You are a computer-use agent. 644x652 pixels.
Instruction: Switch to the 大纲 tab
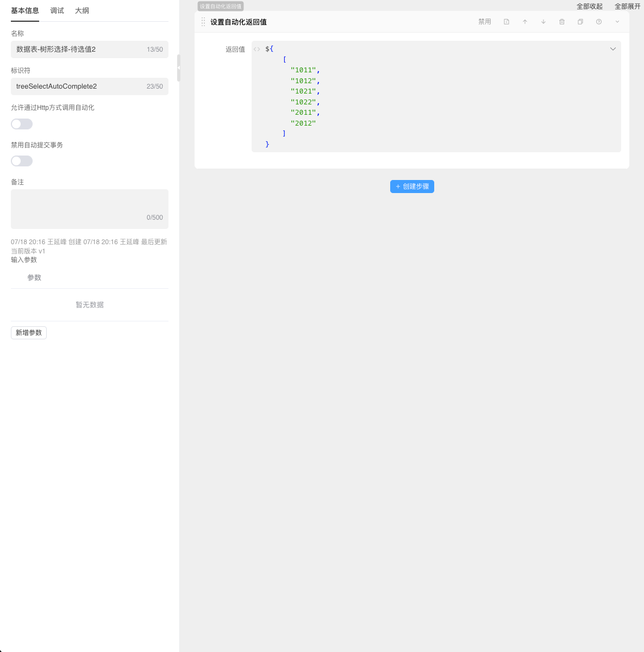click(82, 10)
